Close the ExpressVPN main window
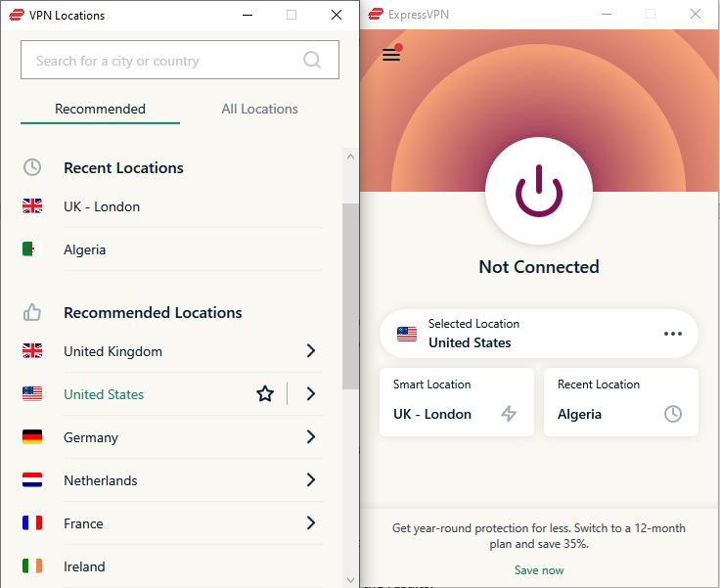 pyautogui.click(x=696, y=15)
